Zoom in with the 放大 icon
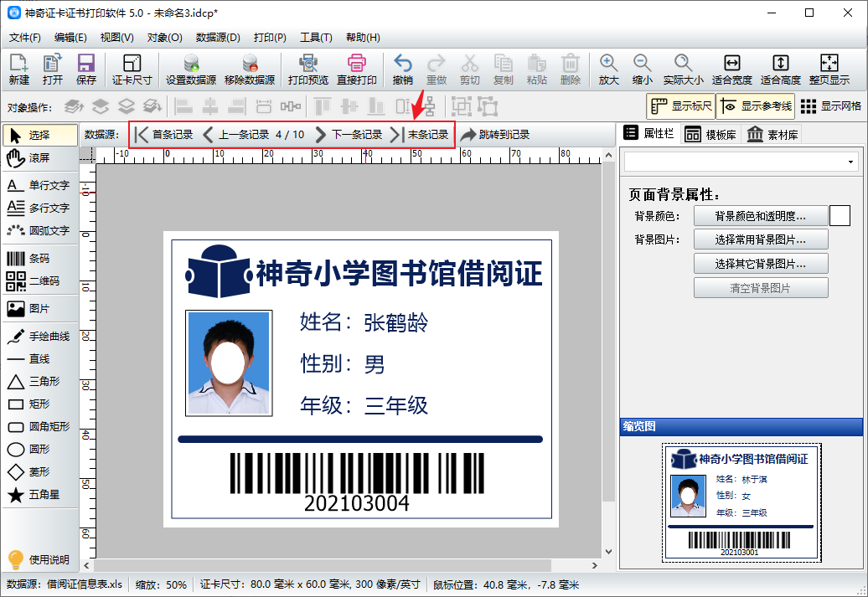This screenshot has width=868, height=597. (608, 69)
